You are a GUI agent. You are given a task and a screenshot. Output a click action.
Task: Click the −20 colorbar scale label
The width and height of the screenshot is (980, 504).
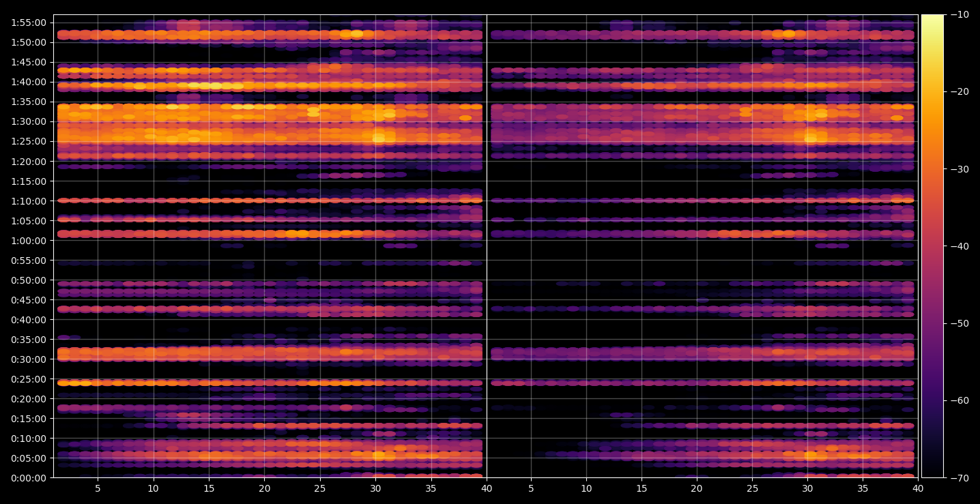[x=960, y=92]
